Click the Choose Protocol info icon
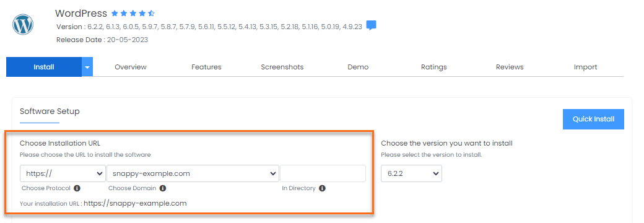The image size is (644, 223). (x=77, y=188)
